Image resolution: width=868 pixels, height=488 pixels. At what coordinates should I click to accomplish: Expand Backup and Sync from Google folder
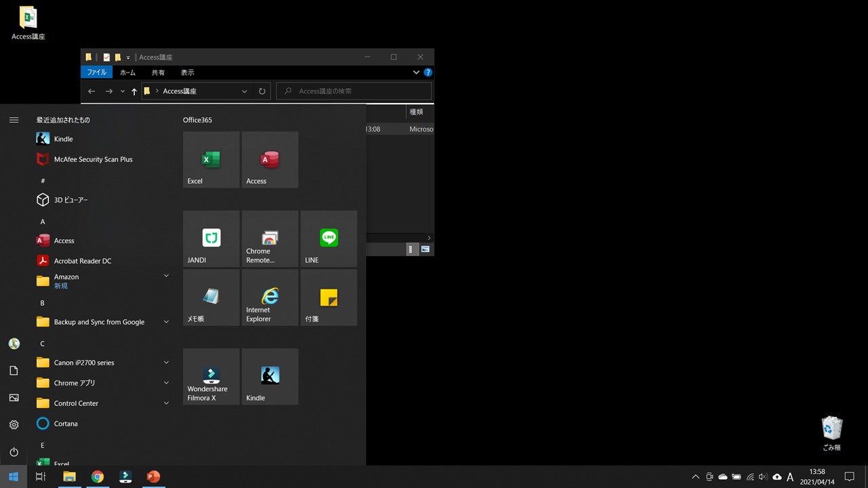(x=166, y=322)
